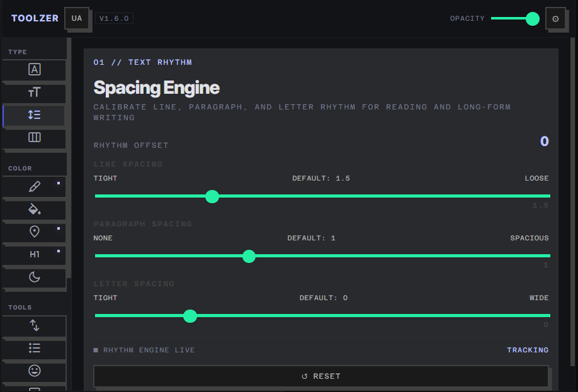
Task: Click the TYPE sidebar section header
Action: [x=18, y=52]
